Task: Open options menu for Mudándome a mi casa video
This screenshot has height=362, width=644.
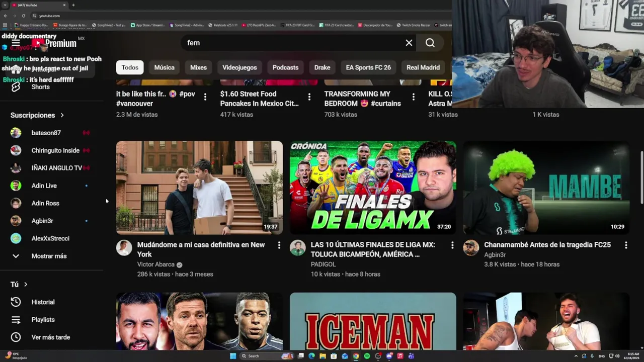Action: click(x=279, y=245)
